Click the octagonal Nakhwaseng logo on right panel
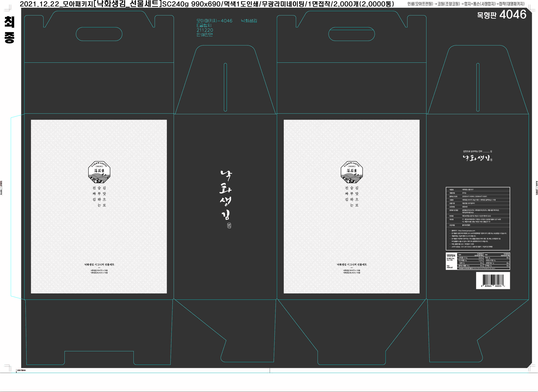The height and width of the screenshot is (392, 538). [x=352, y=172]
